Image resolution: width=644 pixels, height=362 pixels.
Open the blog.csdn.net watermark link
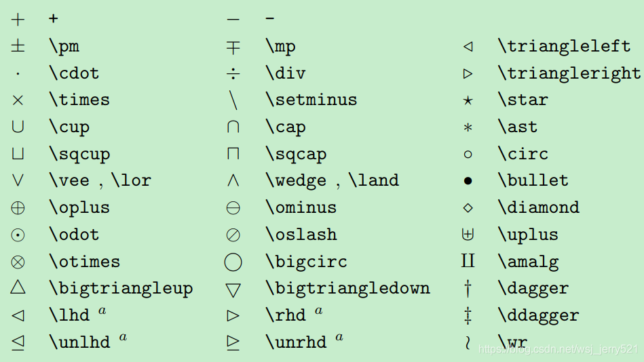click(558, 349)
